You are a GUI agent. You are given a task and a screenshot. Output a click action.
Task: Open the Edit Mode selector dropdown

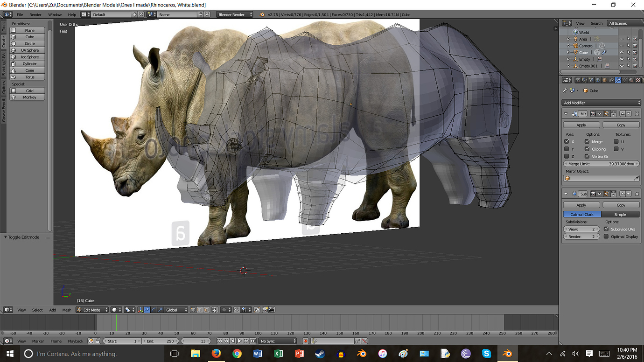tap(92, 310)
